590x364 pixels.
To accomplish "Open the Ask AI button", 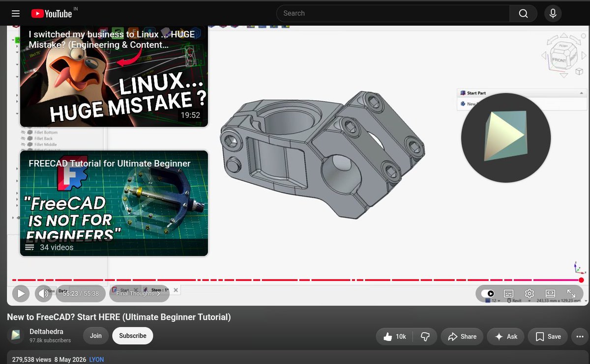I will pyautogui.click(x=506, y=336).
